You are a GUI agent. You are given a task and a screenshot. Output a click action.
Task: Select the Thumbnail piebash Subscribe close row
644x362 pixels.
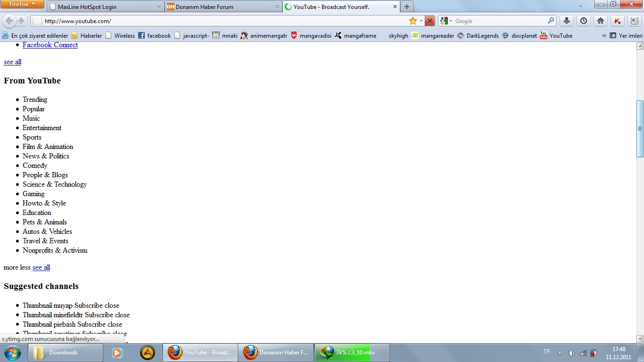72,324
